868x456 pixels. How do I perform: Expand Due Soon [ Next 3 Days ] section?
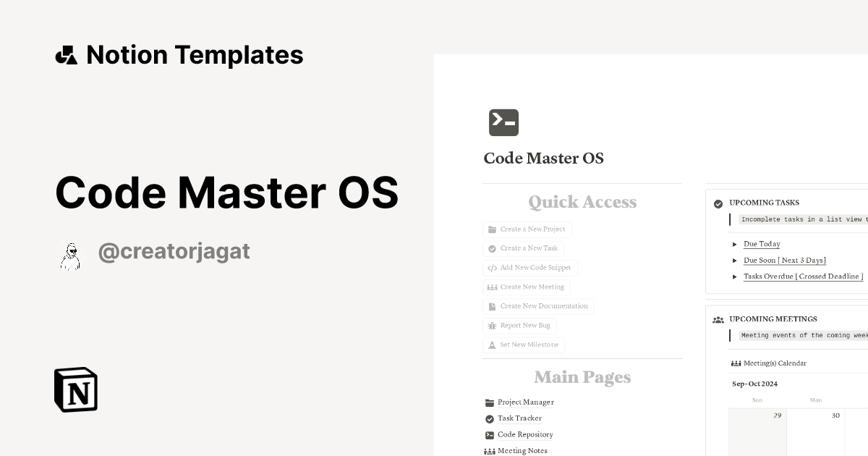(735, 260)
